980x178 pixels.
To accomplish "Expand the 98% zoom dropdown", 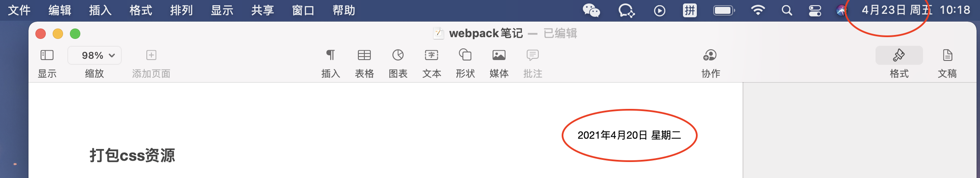I will coord(95,55).
